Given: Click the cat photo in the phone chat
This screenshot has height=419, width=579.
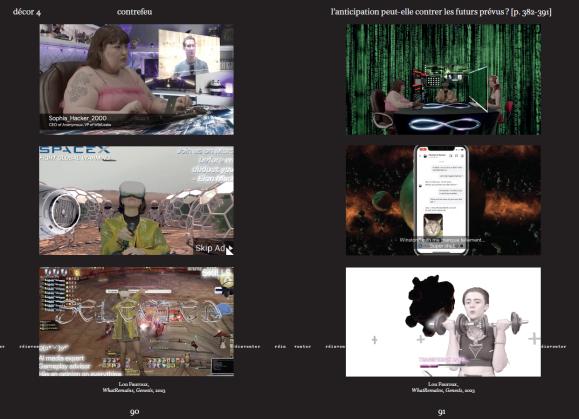Looking at the screenshot, I should point(433,226).
